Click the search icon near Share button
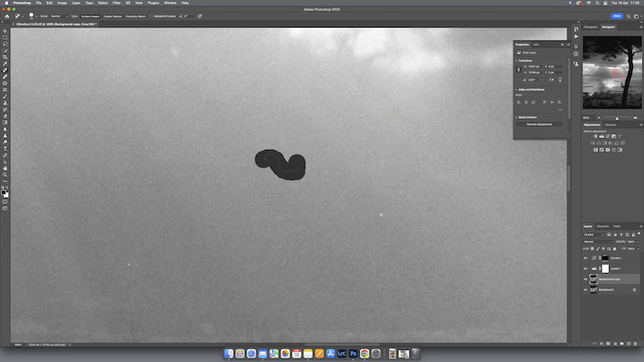 (628, 17)
